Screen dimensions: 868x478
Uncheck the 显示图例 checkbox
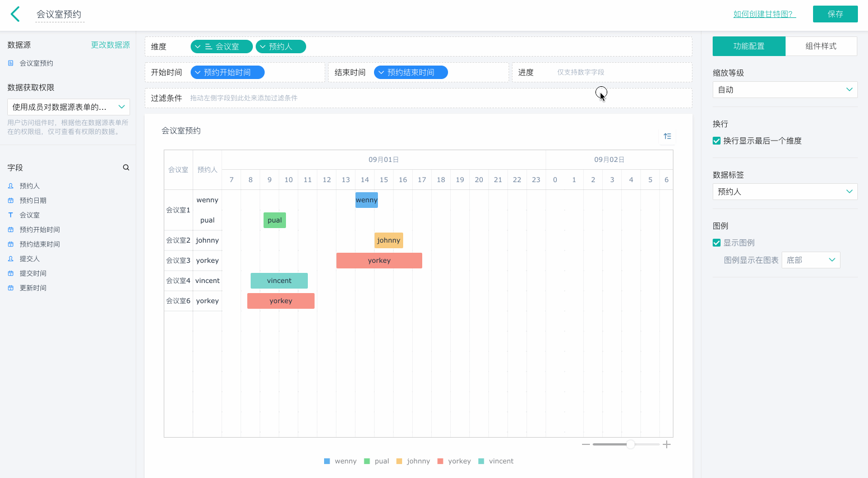[x=717, y=243]
